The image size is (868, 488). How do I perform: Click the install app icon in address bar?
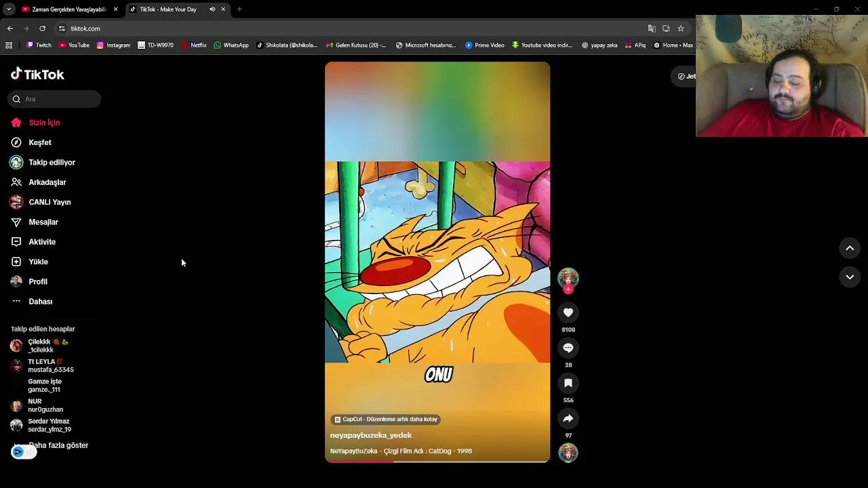[x=666, y=28]
